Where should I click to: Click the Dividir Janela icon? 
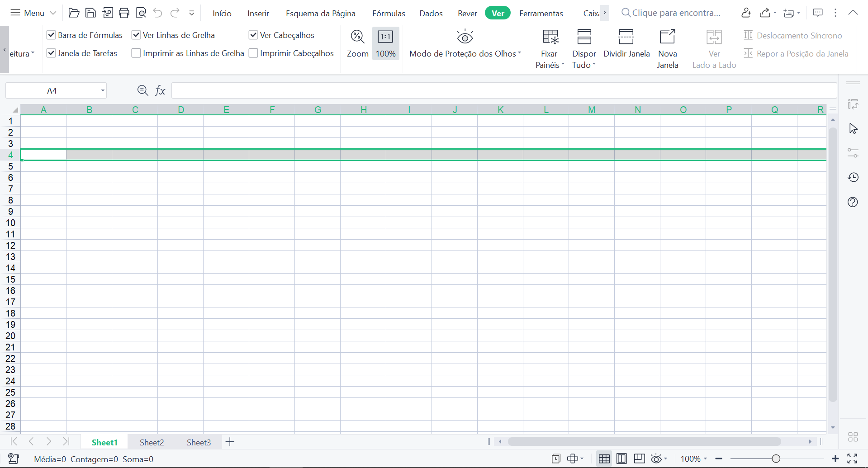[x=626, y=37]
